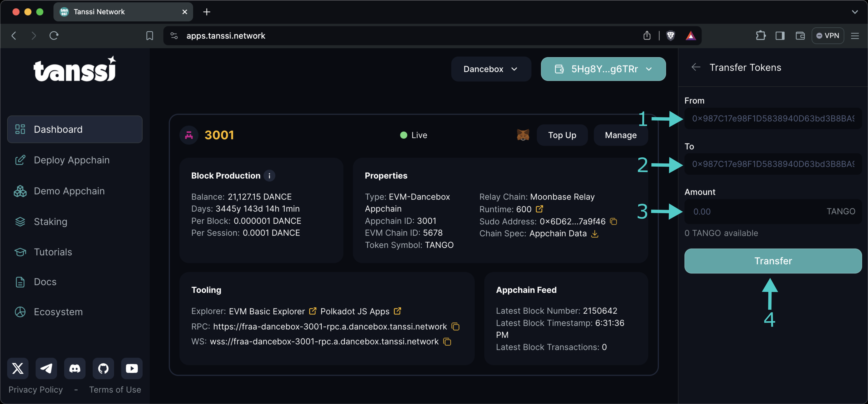Go back from Transfer Tokens panel
This screenshot has height=404, width=868.
[x=695, y=67]
